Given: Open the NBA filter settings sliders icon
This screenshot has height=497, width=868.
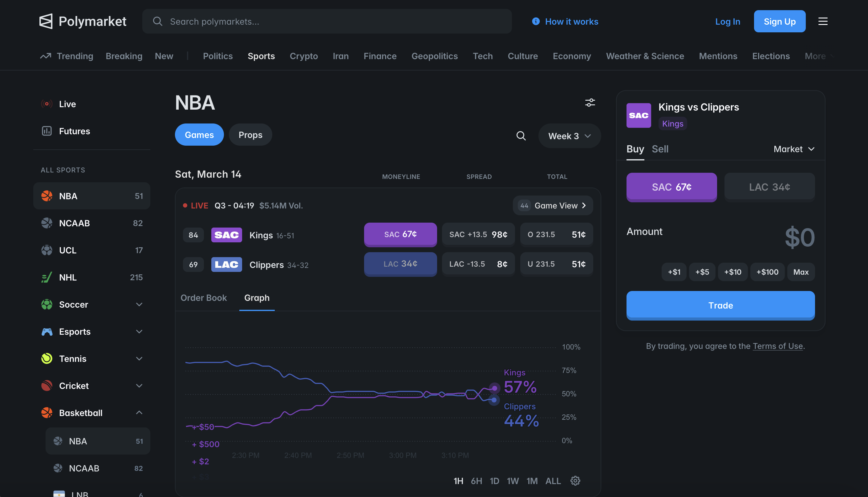Looking at the screenshot, I should coord(590,103).
